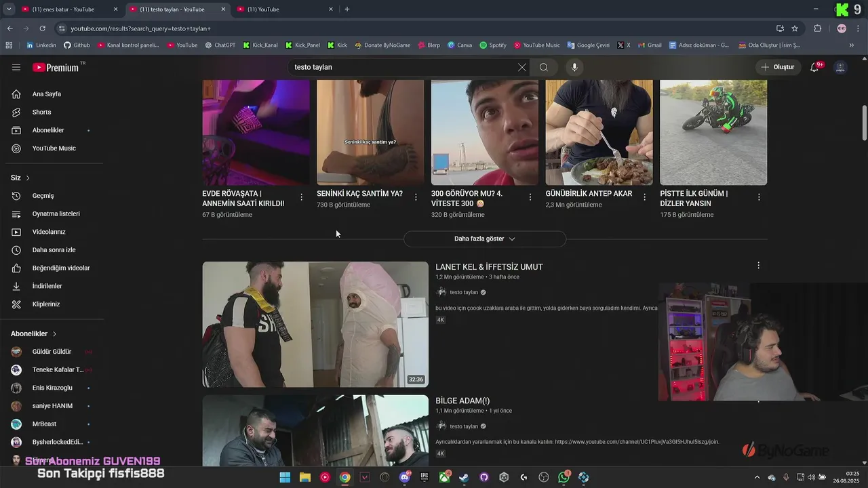Open the YouTube hamburger guide menu

16,67
